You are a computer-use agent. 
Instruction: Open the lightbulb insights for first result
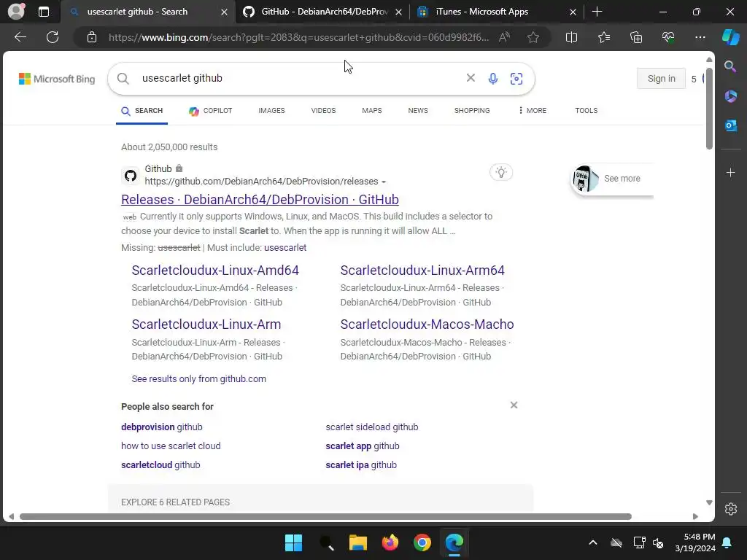pos(500,172)
